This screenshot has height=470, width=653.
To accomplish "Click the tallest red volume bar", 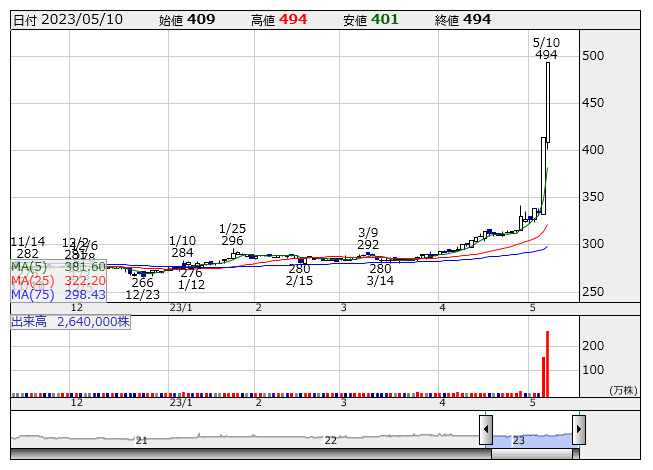I will pos(547,363).
